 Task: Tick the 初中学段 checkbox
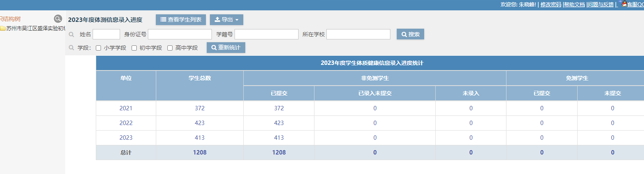click(134, 48)
